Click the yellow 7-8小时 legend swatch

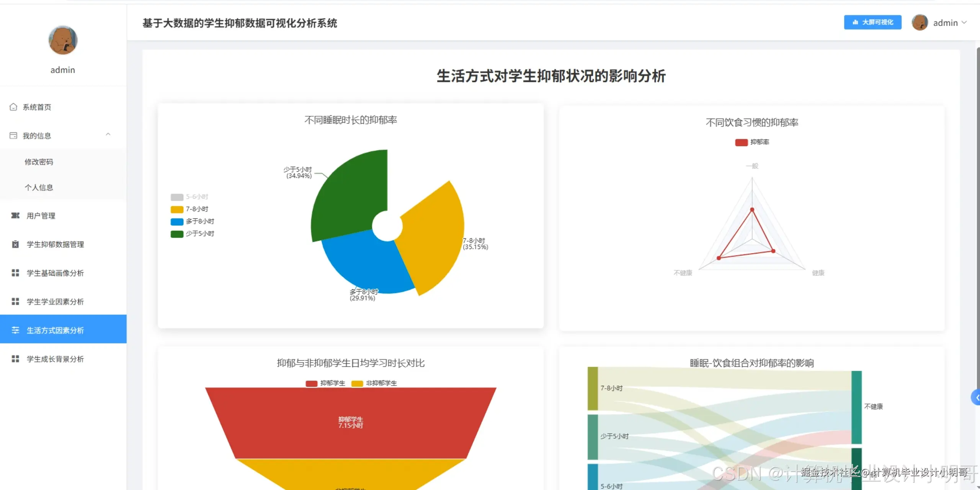[176, 209]
